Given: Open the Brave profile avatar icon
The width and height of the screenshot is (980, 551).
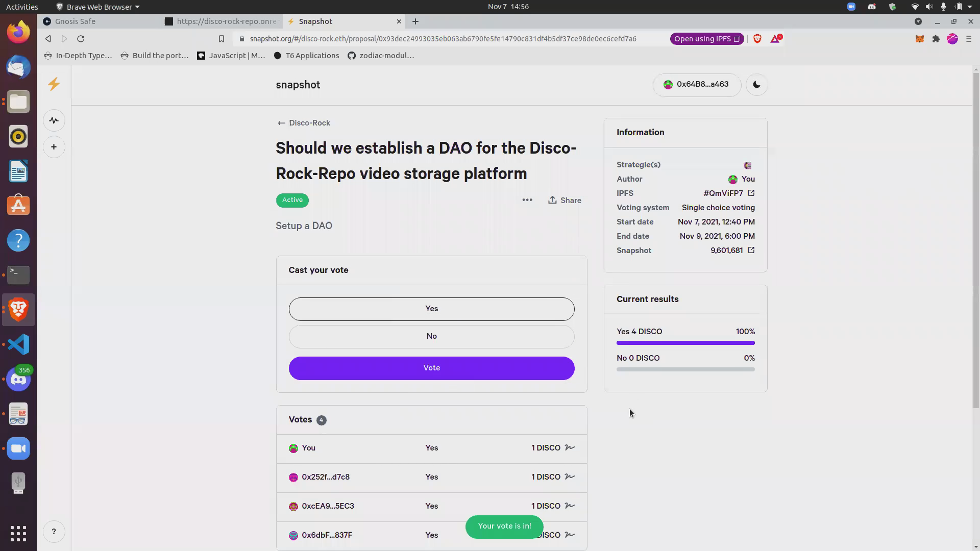Looking at the screenshot, I should [x=952, y=39].
